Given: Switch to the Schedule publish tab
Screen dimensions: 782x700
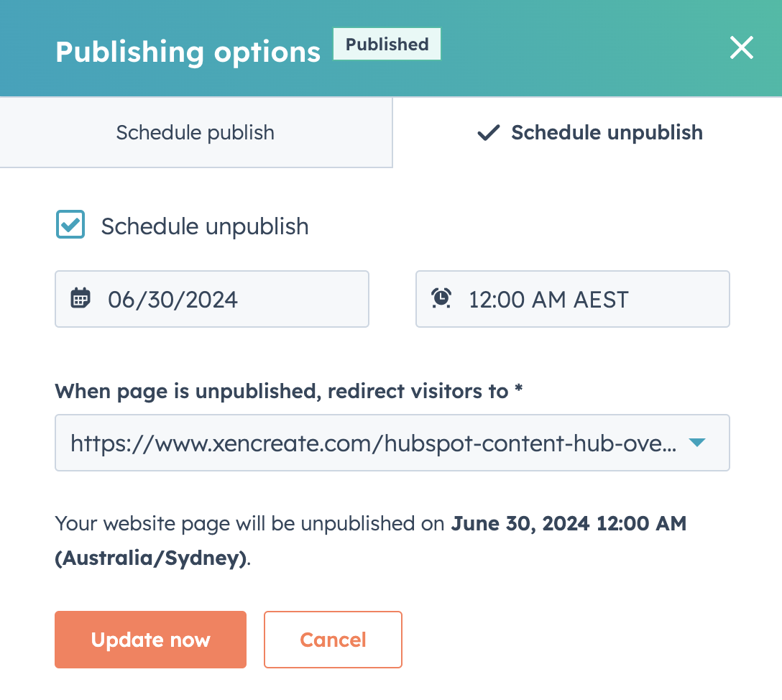Looking at the screenshot, I should click(195, 132).
